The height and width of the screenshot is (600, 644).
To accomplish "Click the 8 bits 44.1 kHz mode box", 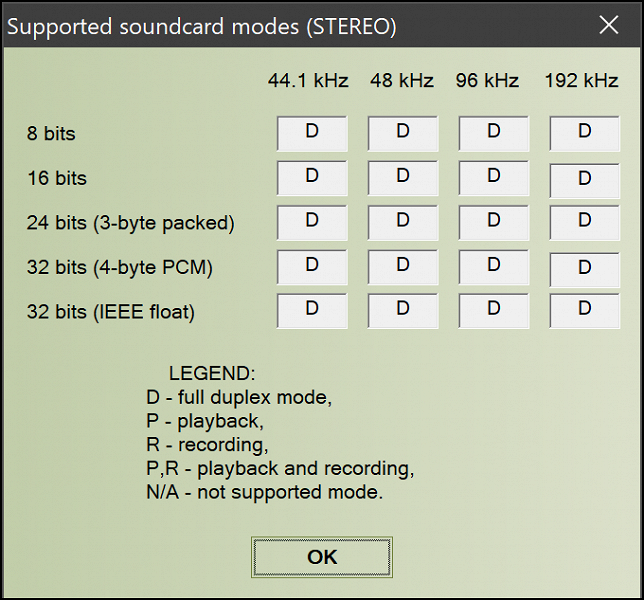I will tap(312, 133).
